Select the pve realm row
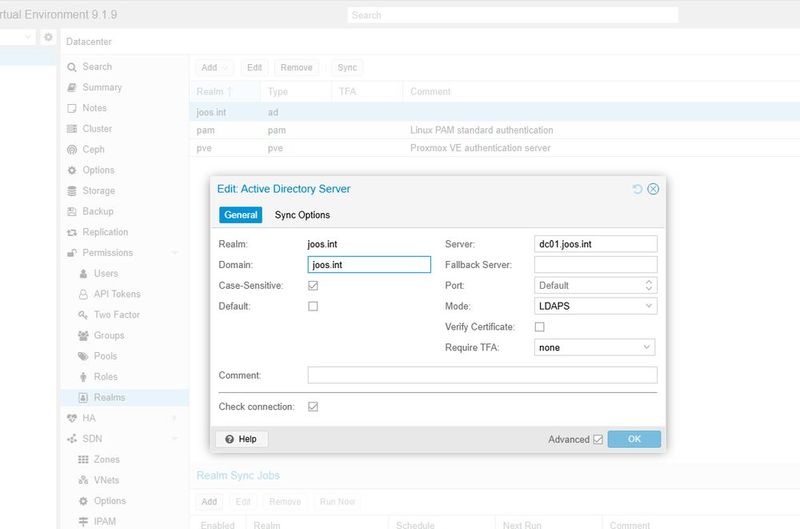 pos(494,148)
